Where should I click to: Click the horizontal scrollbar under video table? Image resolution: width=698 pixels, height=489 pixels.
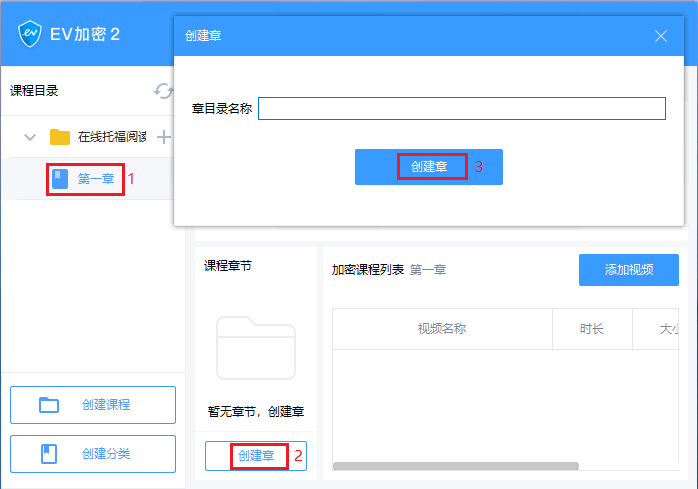coord(455,466)
